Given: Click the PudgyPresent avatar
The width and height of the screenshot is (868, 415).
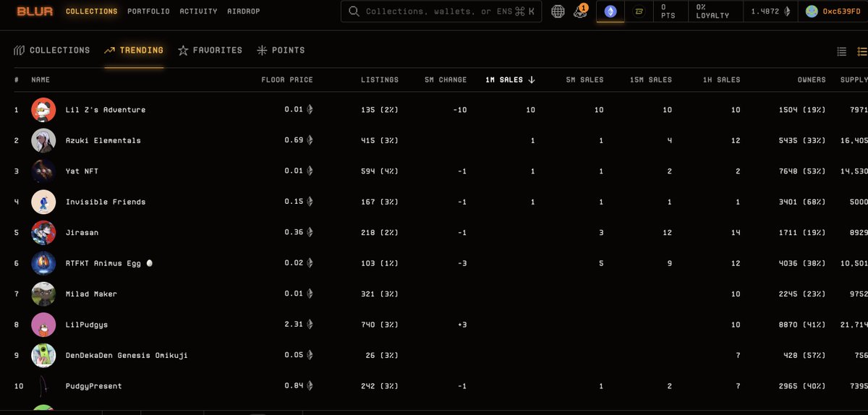Looking at the screenshot, I should [x=43, y=386].
